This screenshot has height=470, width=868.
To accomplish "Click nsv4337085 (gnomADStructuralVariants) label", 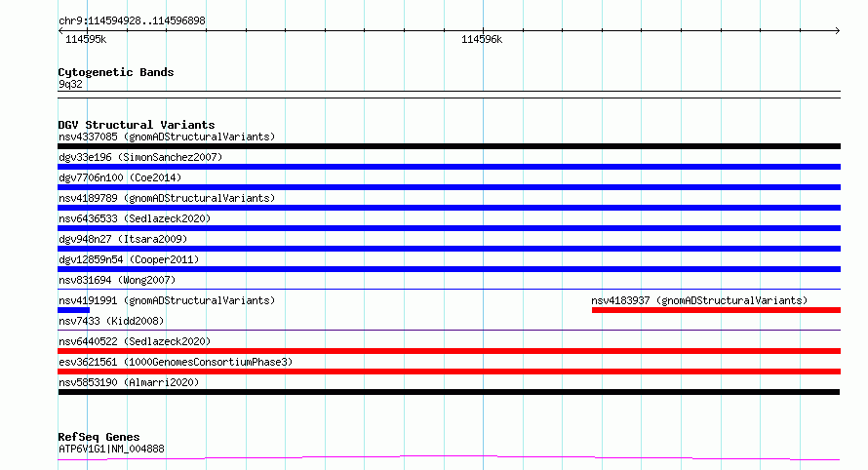I will click(167, 137).
